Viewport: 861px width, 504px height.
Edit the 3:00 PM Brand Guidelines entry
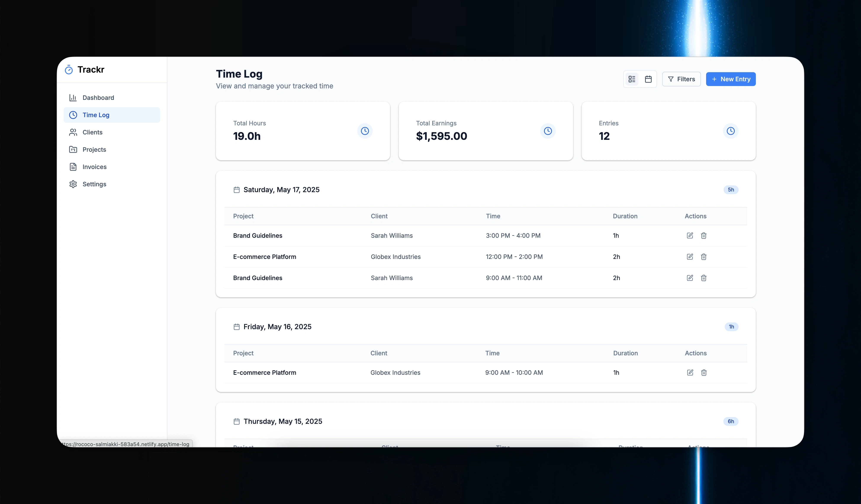coord(690,235)
